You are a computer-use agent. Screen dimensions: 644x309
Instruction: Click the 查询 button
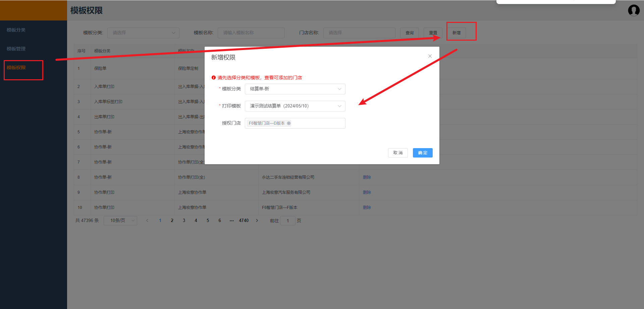pyautogui.click(x=410, y=33)
